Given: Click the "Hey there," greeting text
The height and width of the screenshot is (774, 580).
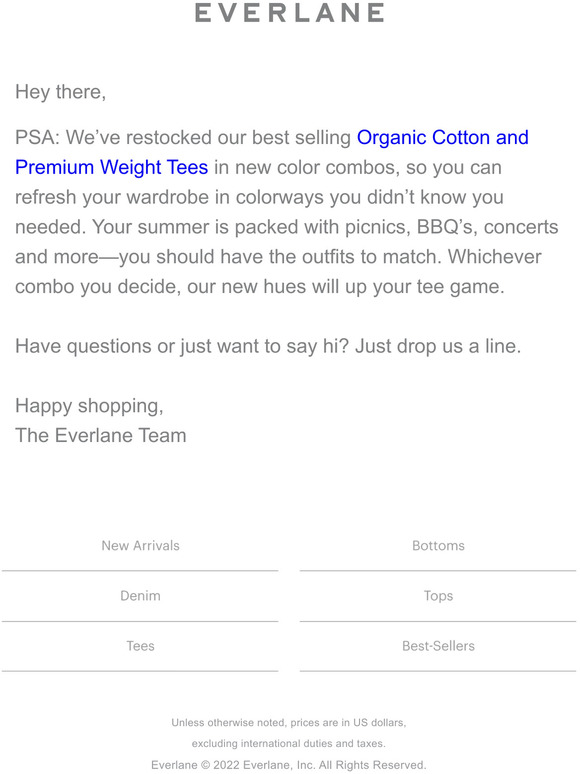Looking at the screenshot, I should tap(61, 92).
